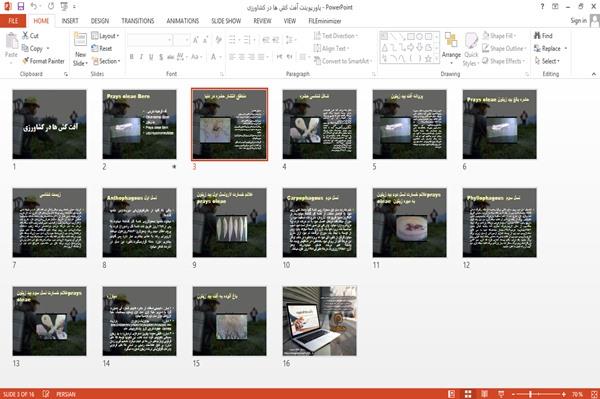Viewport: 600px width, 399px height.
Task: Open the TRANSITIONS ribbon tab
Action: 138,21
